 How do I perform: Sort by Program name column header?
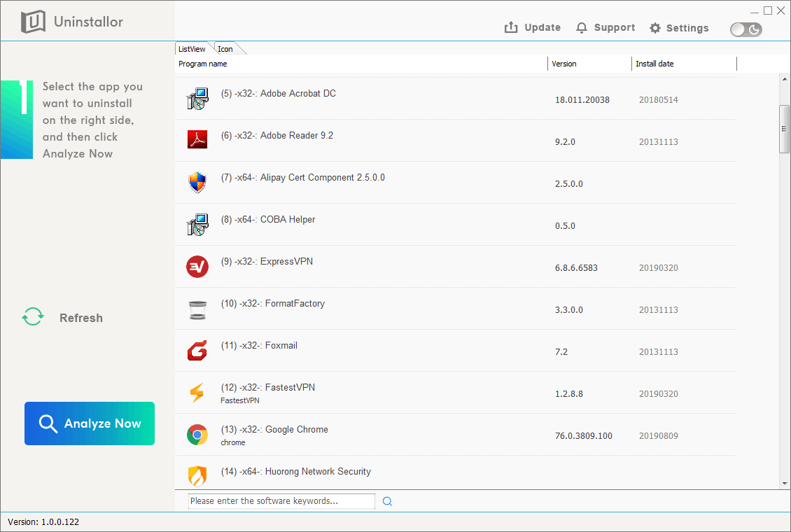pos(361,64)
